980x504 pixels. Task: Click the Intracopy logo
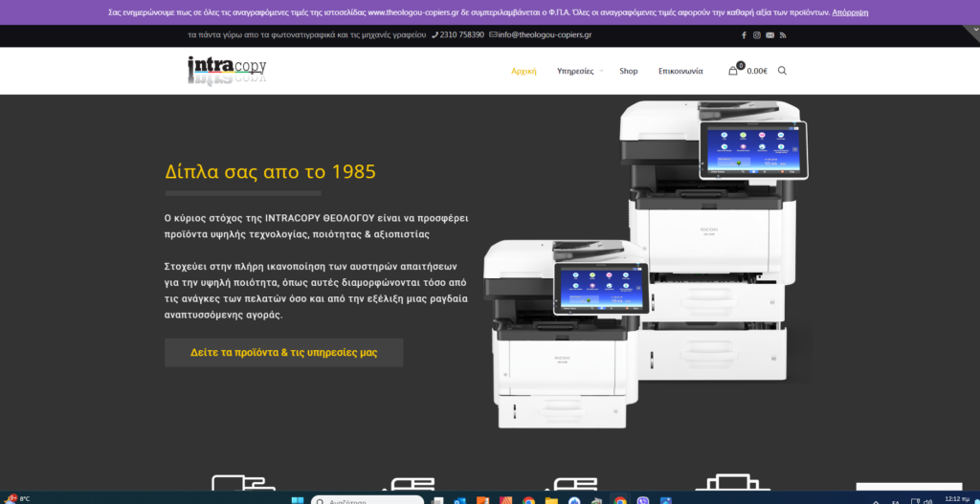[228, 71]
